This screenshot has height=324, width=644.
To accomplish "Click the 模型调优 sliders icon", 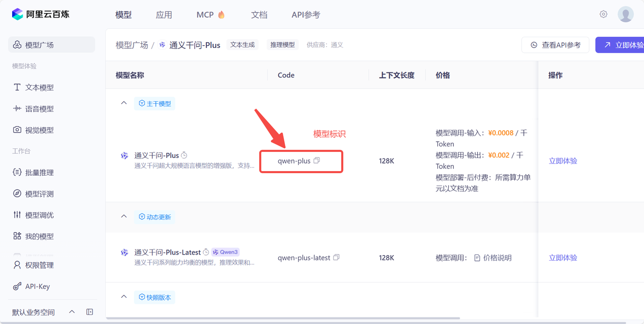I will pyautogui.click(x=17, y=215).
